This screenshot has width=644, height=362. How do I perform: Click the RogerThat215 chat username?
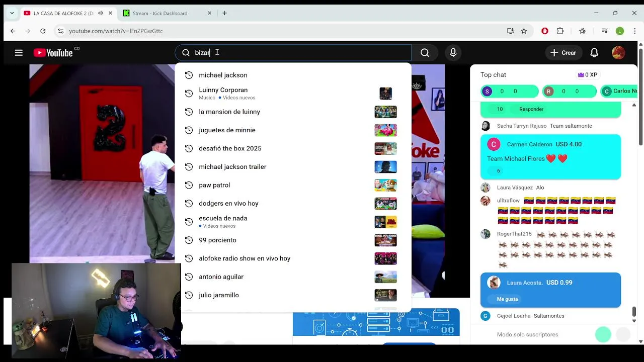[514, 234]
